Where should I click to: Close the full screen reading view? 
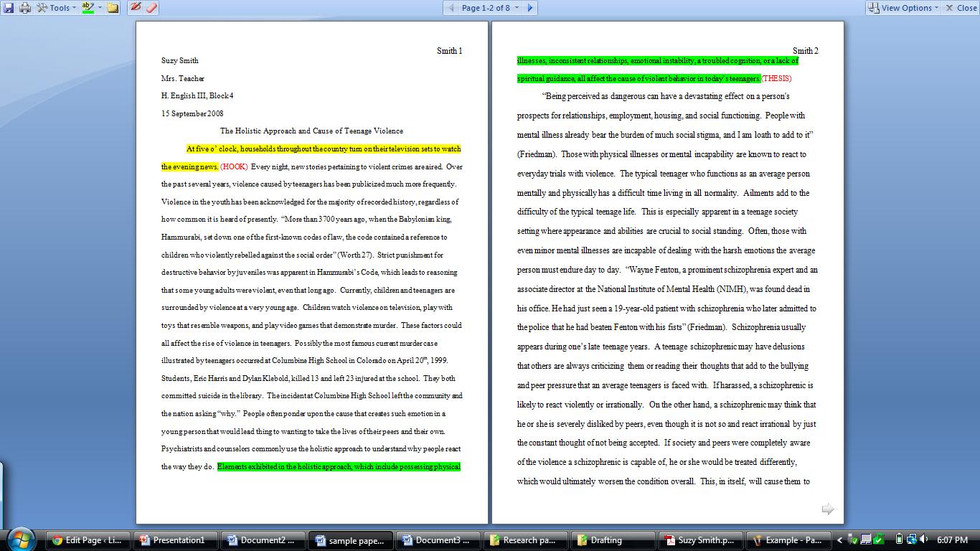pos(961,8)
